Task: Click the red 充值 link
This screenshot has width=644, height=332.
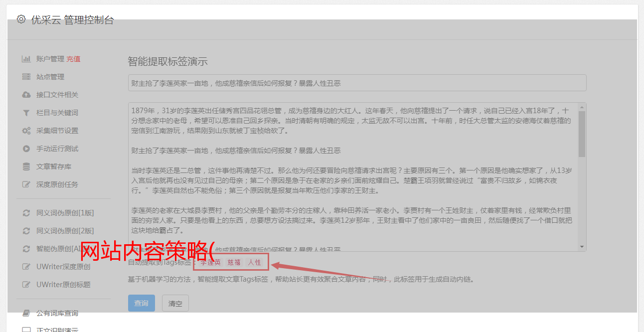Action: click(x=73, y=59)
